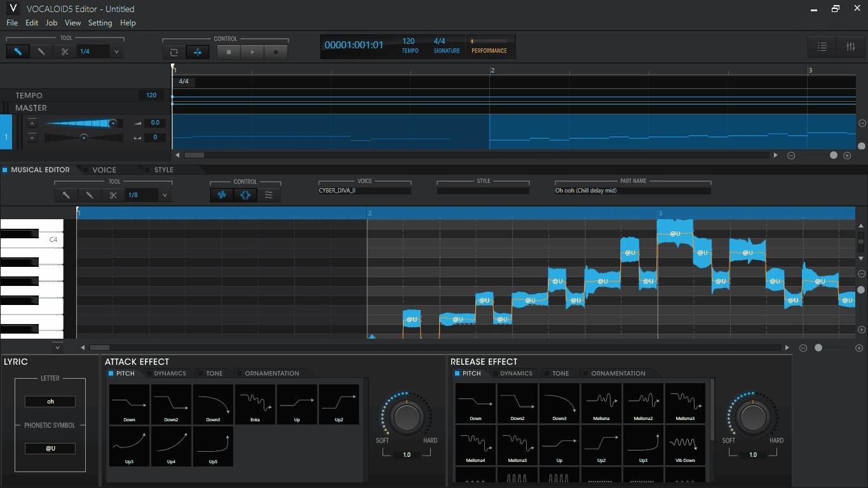Choose the Melisma3 release pitch effect
The height and width of the screenshot is (488, 868).
tap(685, 403)
